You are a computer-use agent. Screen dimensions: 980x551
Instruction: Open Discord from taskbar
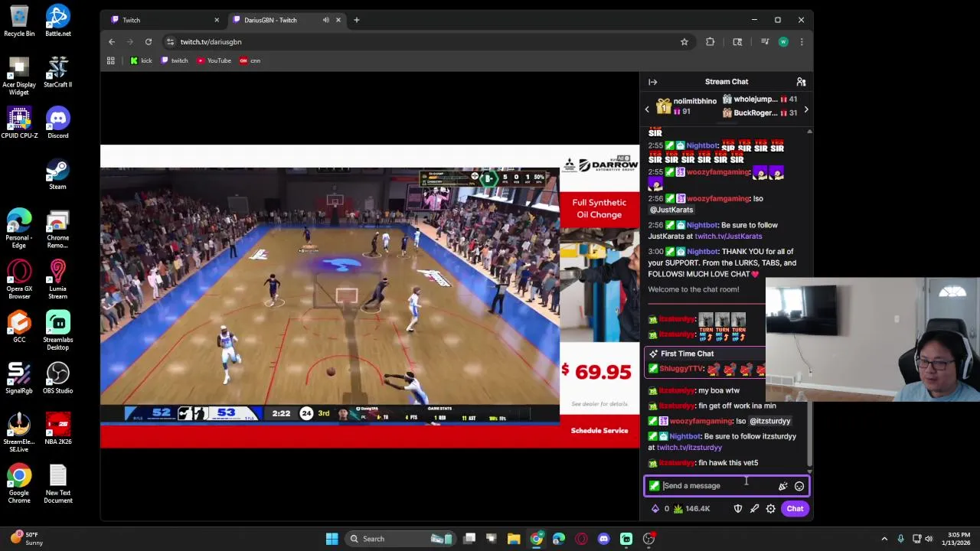click(603, 539)
